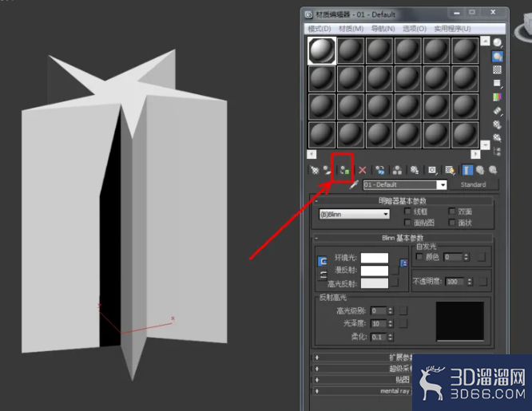
Task: Click the Make Preview icon
Action: (x=498, y=111)
